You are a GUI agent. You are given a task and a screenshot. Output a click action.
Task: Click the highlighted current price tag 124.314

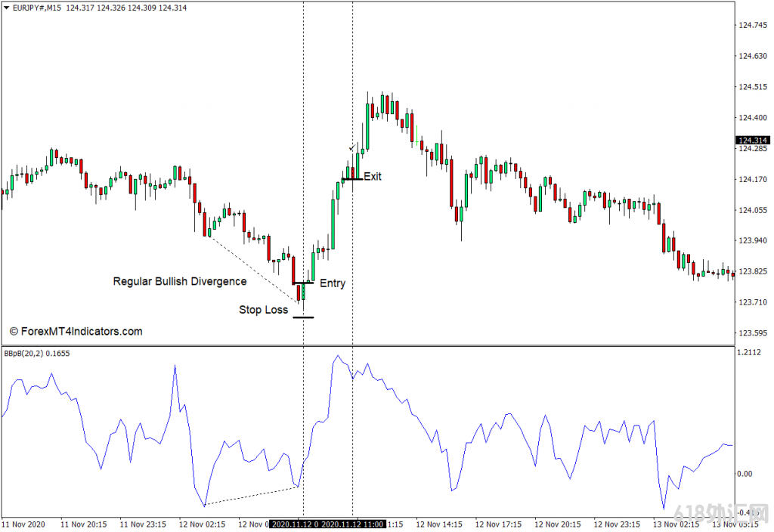click(753, 141)
